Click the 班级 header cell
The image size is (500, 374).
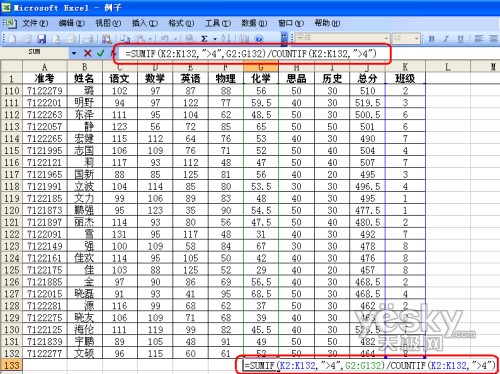click(x=405, y=78)
